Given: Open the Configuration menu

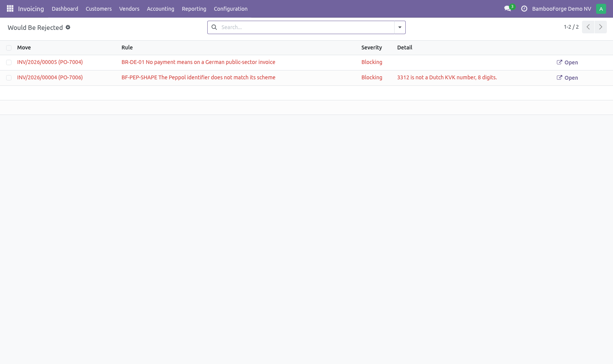Looking at the screenshot, I should 231,9.
